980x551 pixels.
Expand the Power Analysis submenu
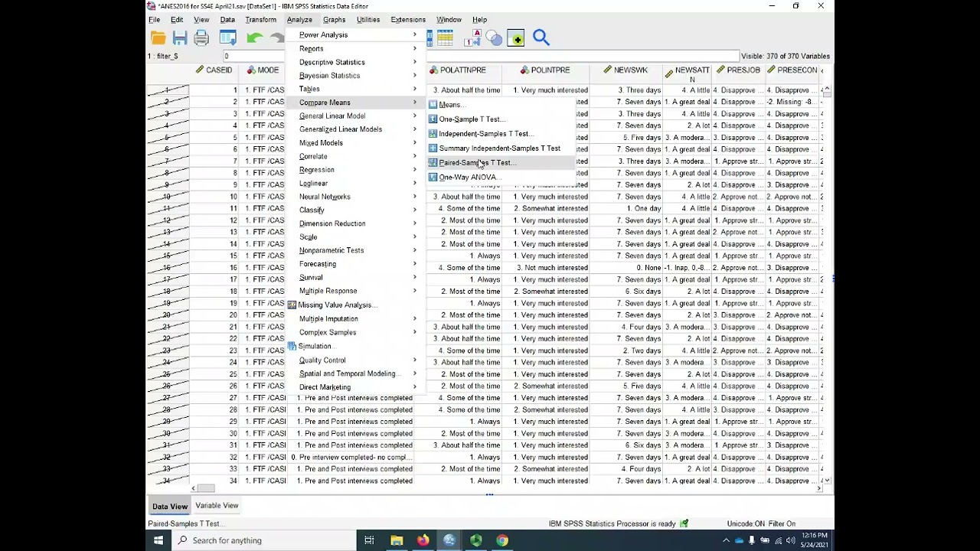(415, 35)
